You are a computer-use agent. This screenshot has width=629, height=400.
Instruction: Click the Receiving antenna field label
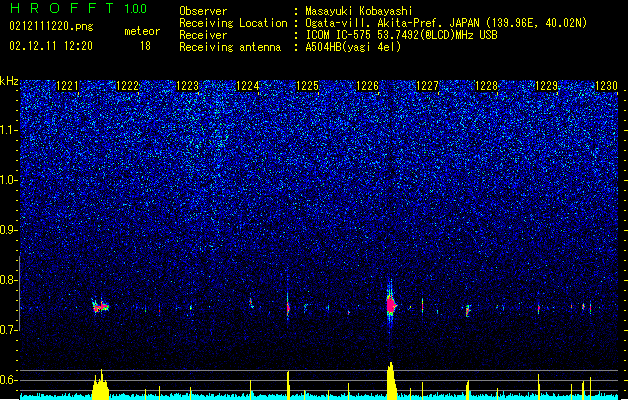click(230, 47)
